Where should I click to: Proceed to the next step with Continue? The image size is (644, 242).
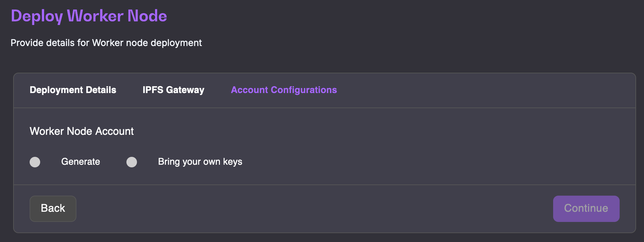[x=586, y=208]
